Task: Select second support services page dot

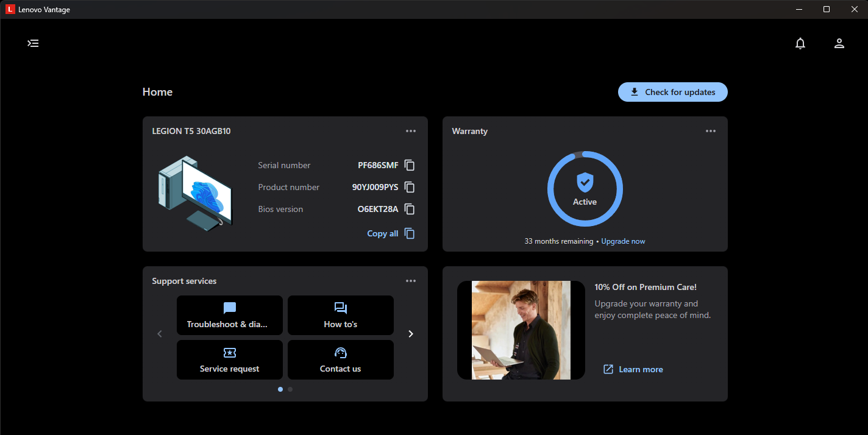Action: [x=290, y=389]
